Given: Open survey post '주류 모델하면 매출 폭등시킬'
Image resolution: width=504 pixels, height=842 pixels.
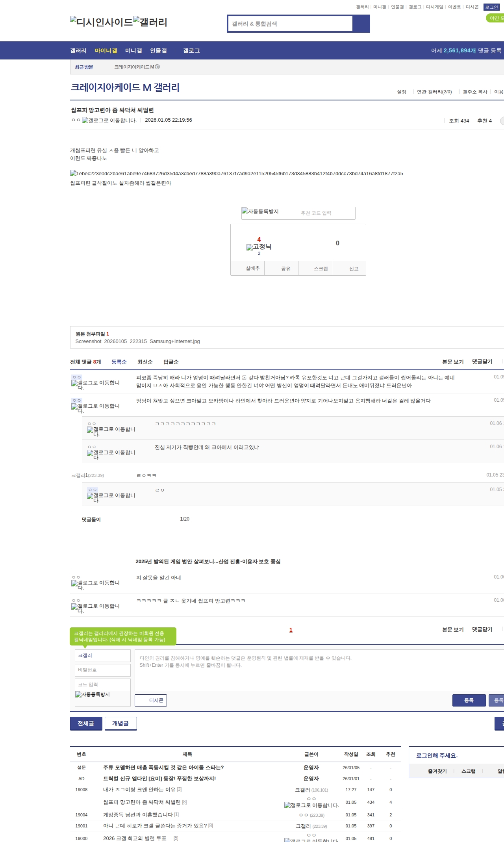Looking at the screenshot, I should (x=163, y=768).
